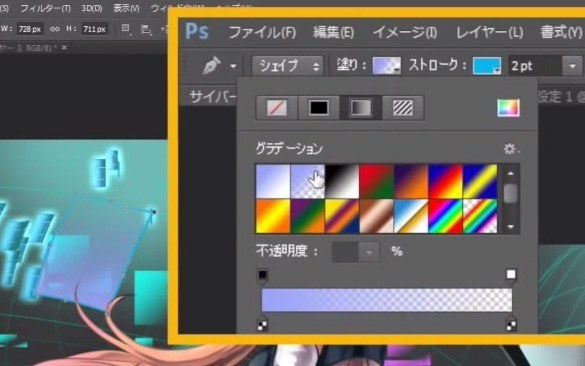Select the Pen tool icon in options bar
The height and width of the screenshot is (366, 585).
pos(212,66)
